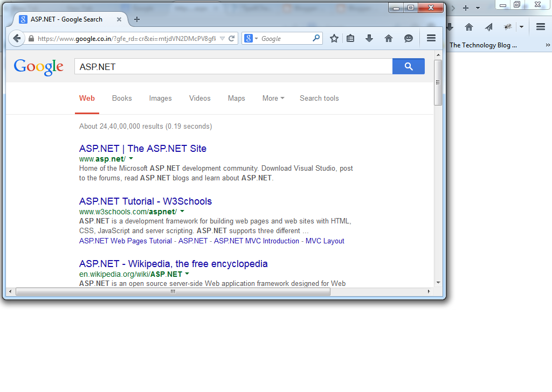Open the chat smiley icon in toolbar

tap(408, 38)
